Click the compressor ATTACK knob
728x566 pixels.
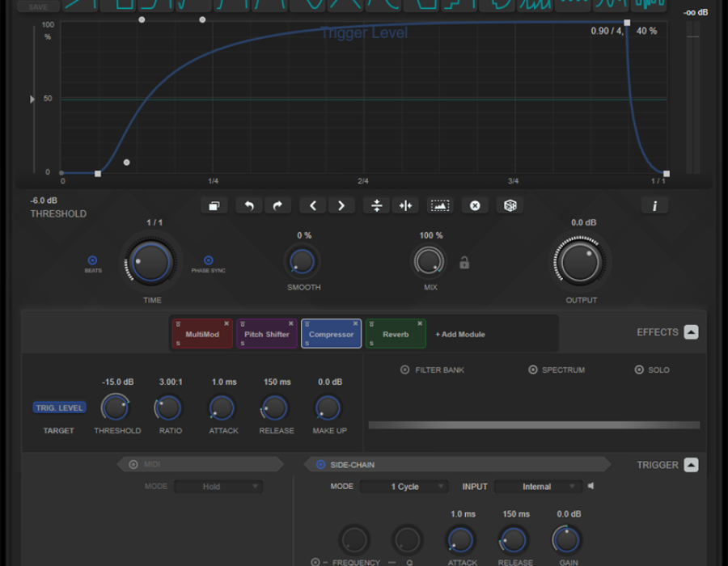click(222, 408)
